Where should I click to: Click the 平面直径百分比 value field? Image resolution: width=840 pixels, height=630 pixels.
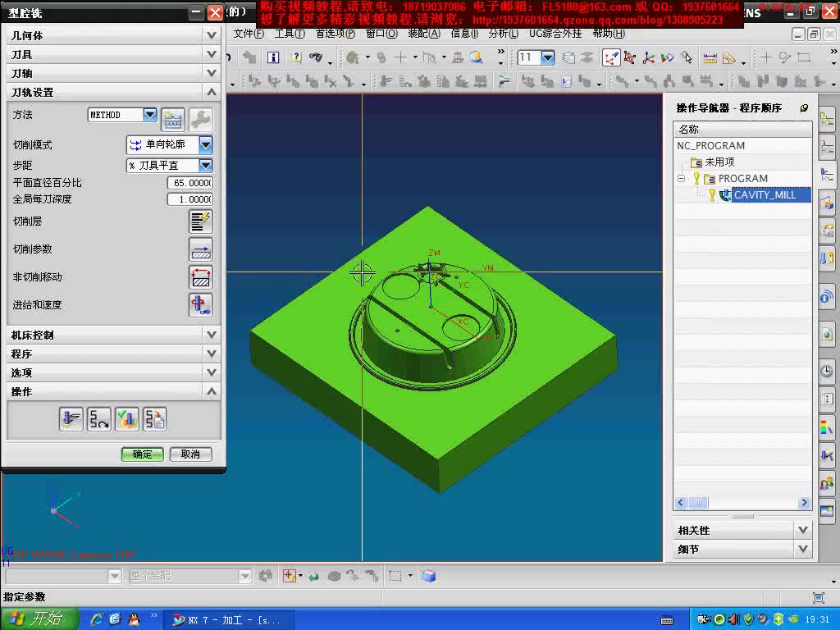coord(190,183)
